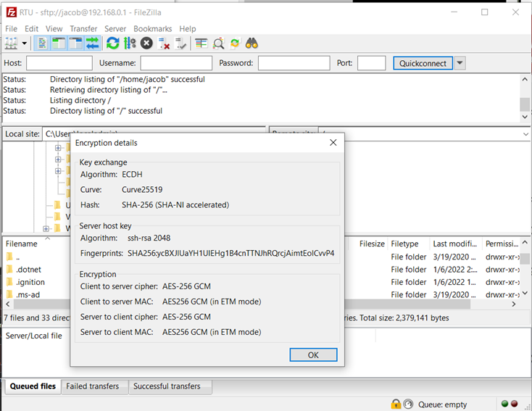
Task: Open the Bookmarks menu
Action: [153, 29]
